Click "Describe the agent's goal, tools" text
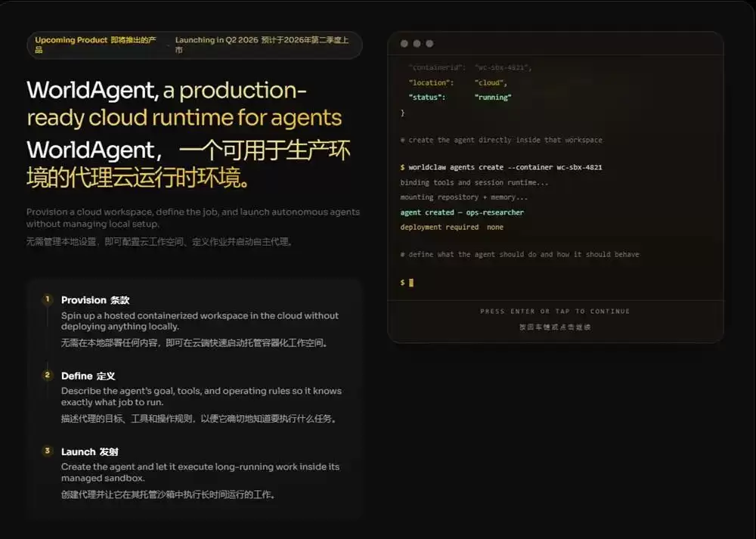 tap(201, 396)
